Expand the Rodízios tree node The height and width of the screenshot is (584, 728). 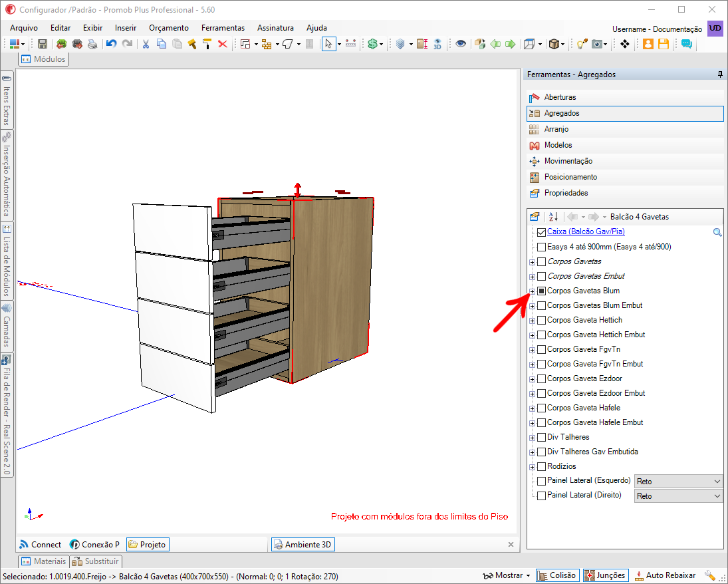click(x=532, y=467)
